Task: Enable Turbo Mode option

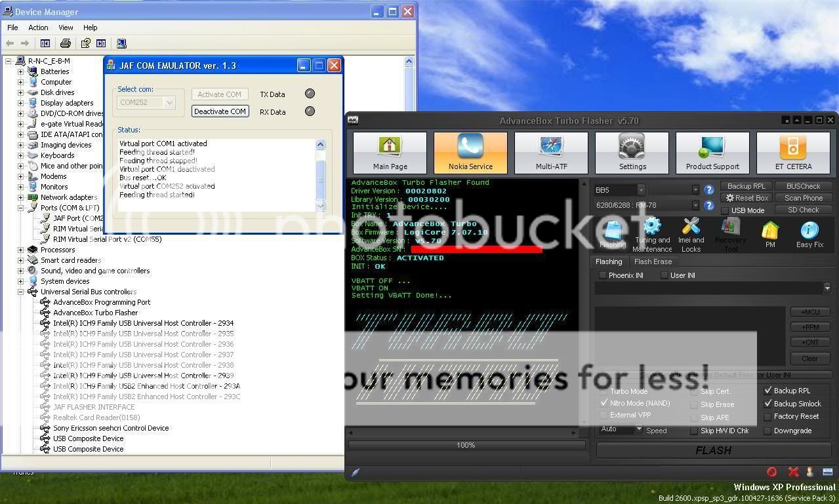Action: [603, 391]
